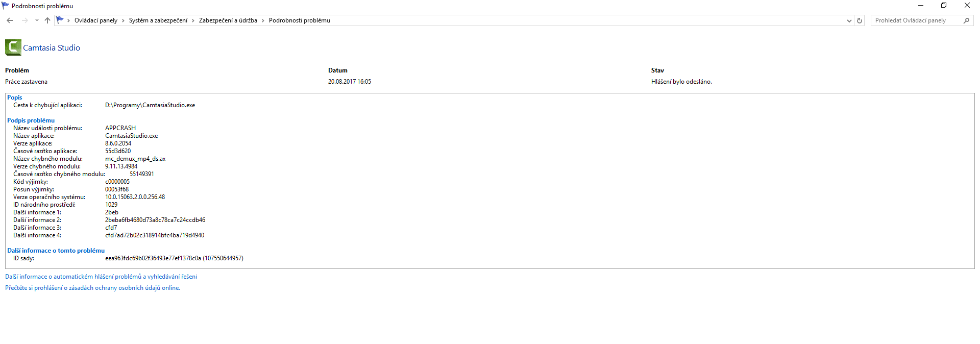Image resolution: width=980 pixels, height=344 pixels.
Task: Select the hash 2beba6fb4680d73a8c78ca7c24ccdb46
Action: [x=155, y=220]
